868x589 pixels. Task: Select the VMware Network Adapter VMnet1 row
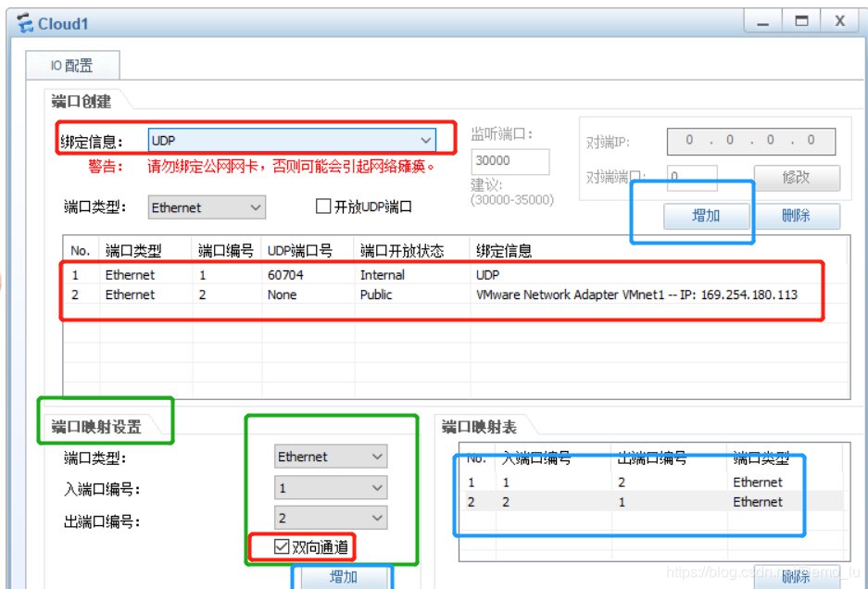456,294
